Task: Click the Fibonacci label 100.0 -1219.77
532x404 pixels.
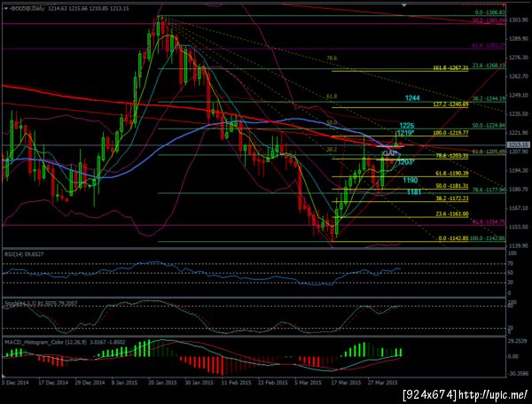Action: pyautogui.click(x=450, y=133)
